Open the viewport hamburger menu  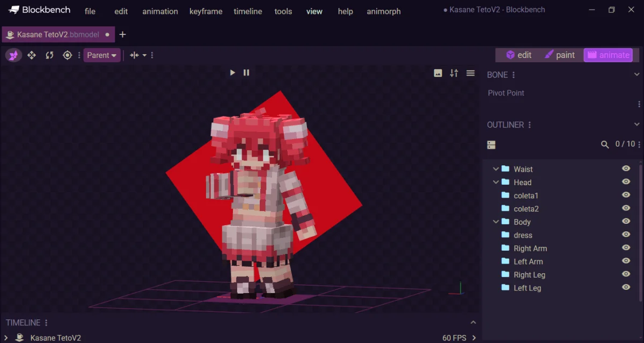471,73
